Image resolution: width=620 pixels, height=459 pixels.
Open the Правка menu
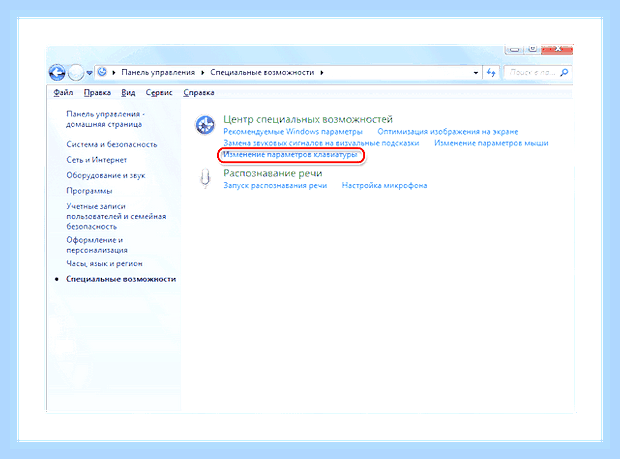point(97,93)
